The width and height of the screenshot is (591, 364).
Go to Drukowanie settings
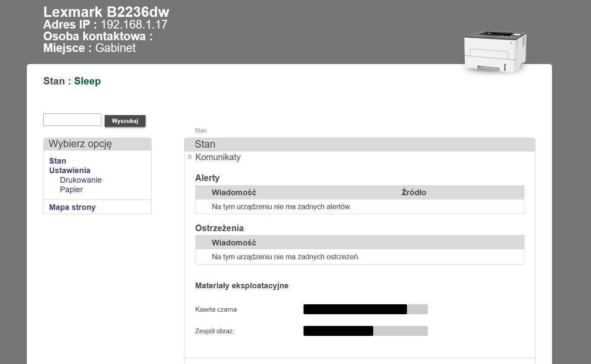[81, 180]
